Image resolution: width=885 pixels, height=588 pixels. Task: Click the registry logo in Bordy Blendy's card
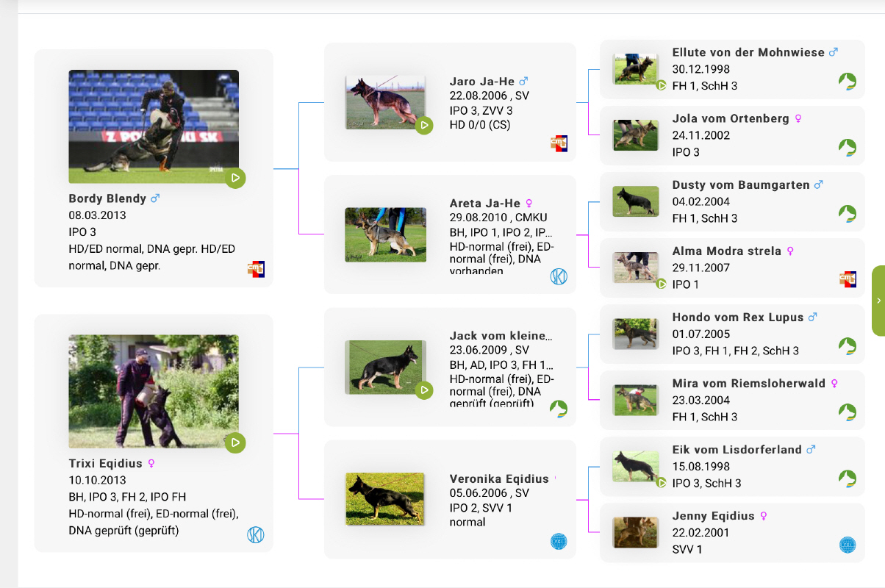[x=256, y=269]
